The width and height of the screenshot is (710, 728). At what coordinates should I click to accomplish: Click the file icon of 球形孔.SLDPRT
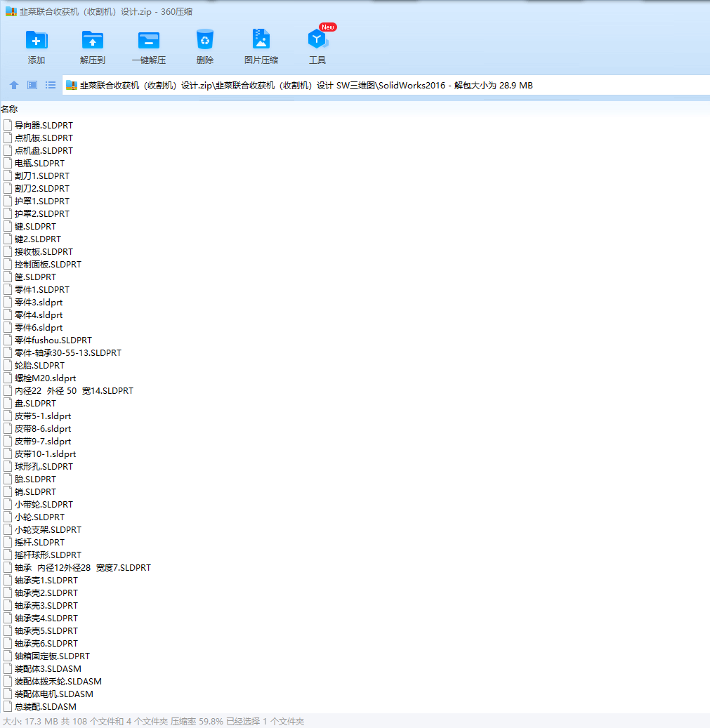[8, 466]
